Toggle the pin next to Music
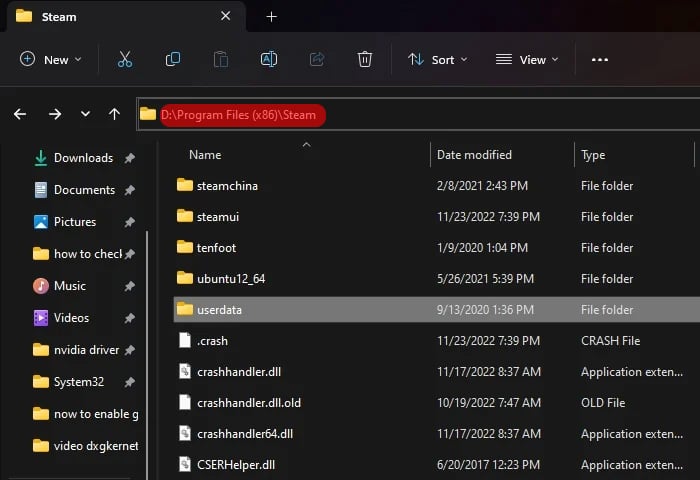The image size is (700, 480). [x=129, y=286]
